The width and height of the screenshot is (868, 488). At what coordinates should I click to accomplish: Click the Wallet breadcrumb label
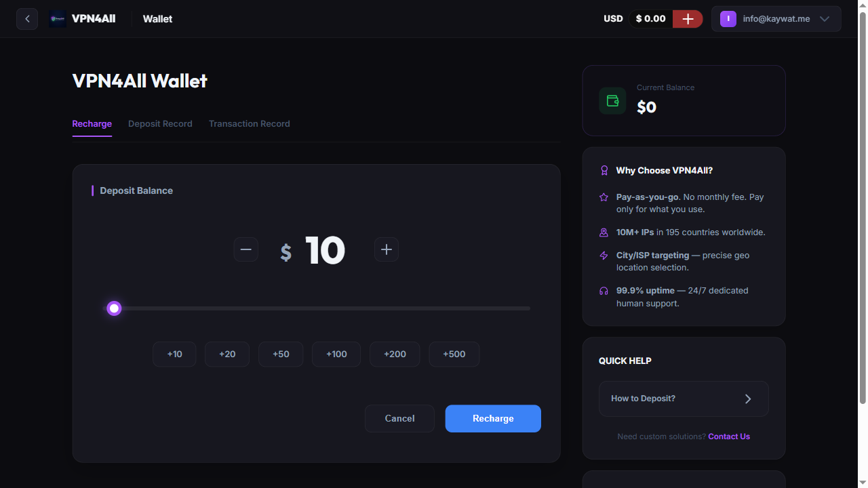(157, 19)
